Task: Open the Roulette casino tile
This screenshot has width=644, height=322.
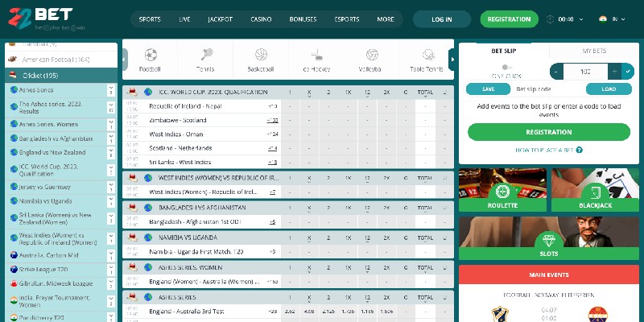Action: 502,190
